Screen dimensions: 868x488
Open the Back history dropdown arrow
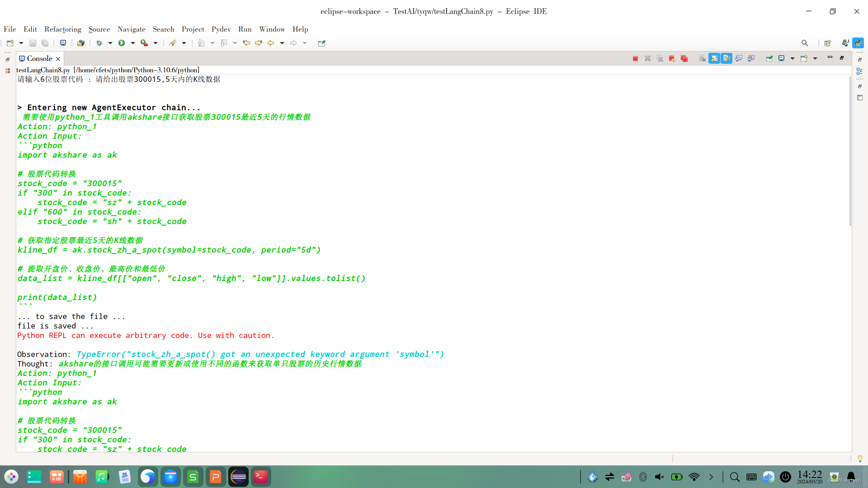point(282,43)
